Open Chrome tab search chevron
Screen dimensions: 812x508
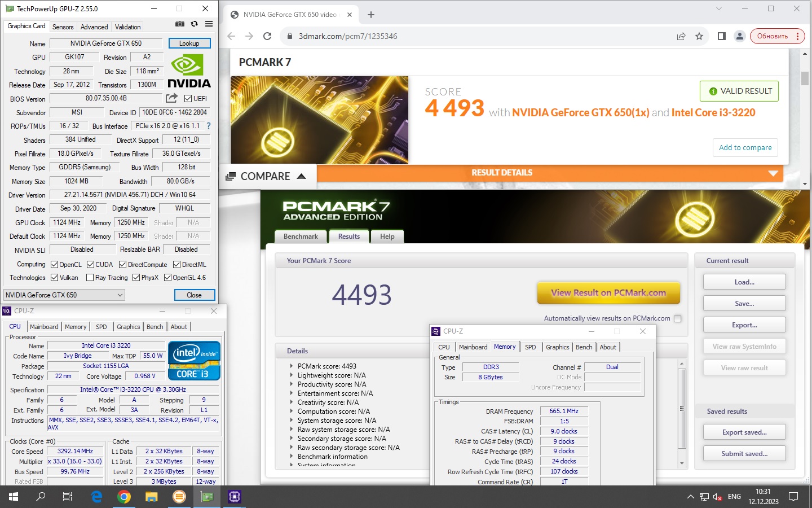pyautogui.click(x=718, y=8)
